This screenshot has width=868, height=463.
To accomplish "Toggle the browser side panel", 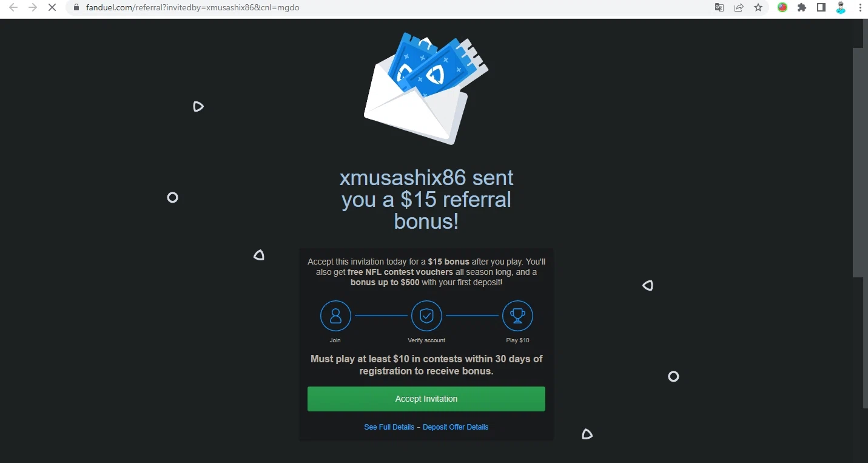I will pos(821,8).
